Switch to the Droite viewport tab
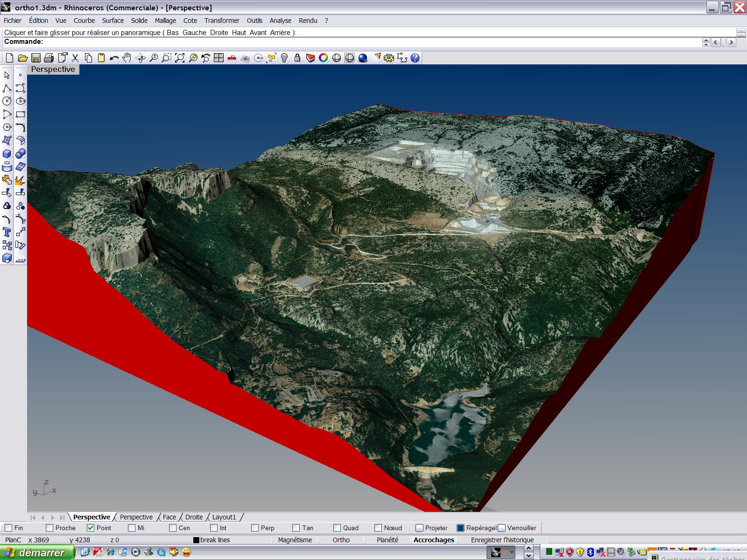Viewport: 747px width, 560px height. tap(194, 517)
